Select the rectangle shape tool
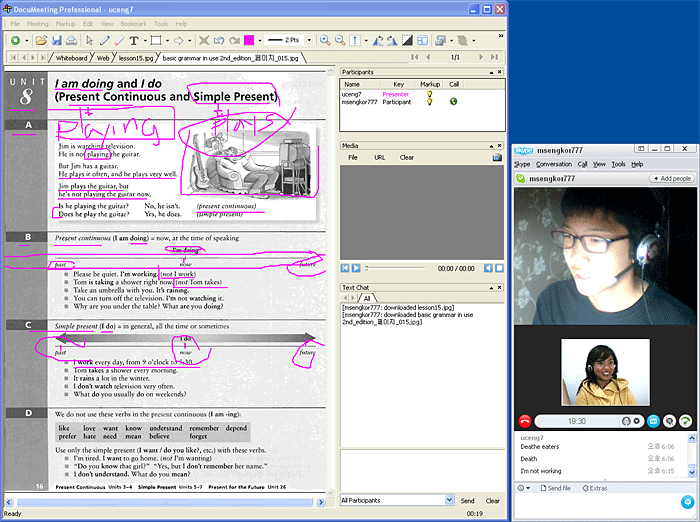 (156, 40)
